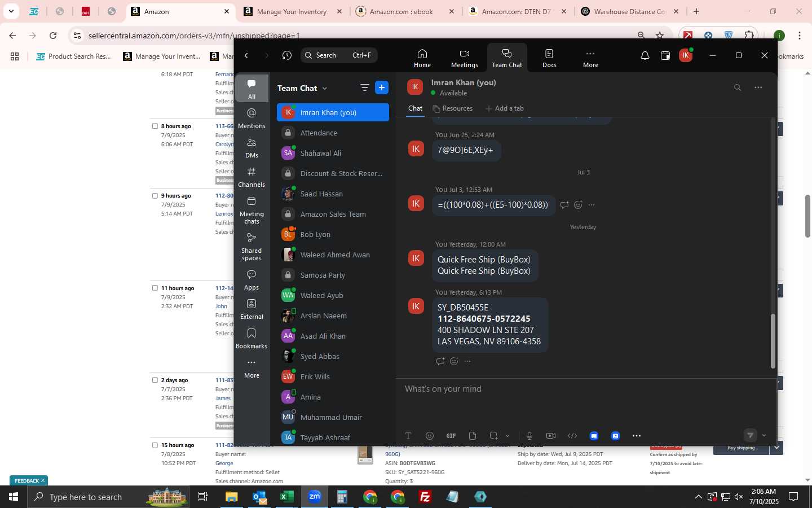Open the Zoom Docs tab

point(549,58)
